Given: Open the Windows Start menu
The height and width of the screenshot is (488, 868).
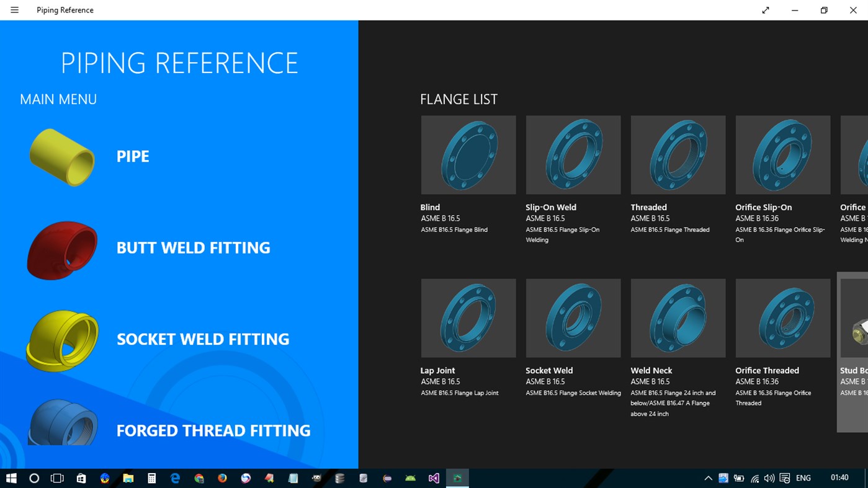Looking at the screenshot, I should [11, 477].
